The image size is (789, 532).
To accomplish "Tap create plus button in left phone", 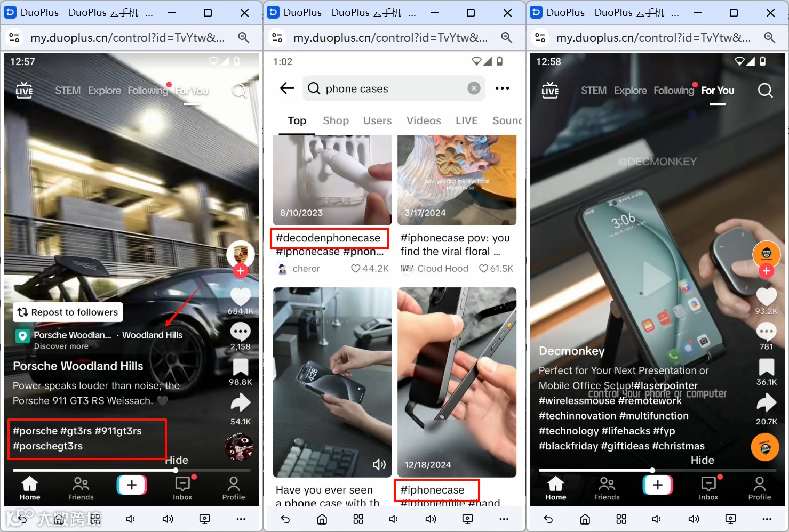I will coord(132,485).
